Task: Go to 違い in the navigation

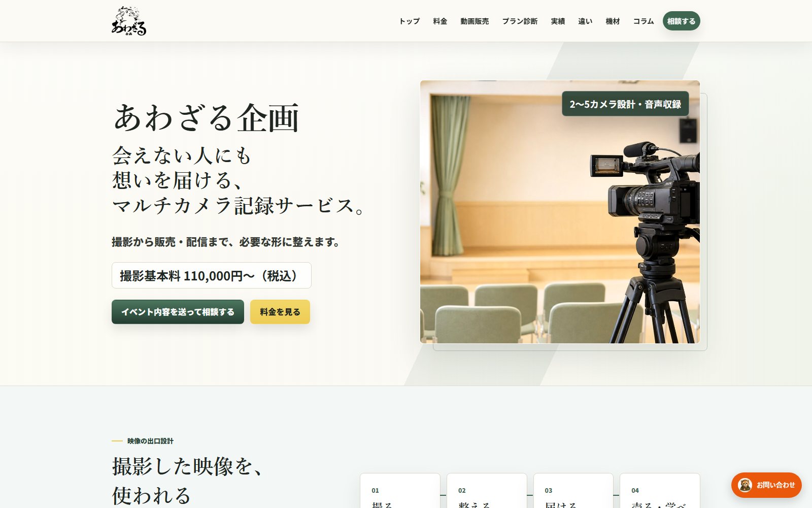Action: [x=585, y=21]
